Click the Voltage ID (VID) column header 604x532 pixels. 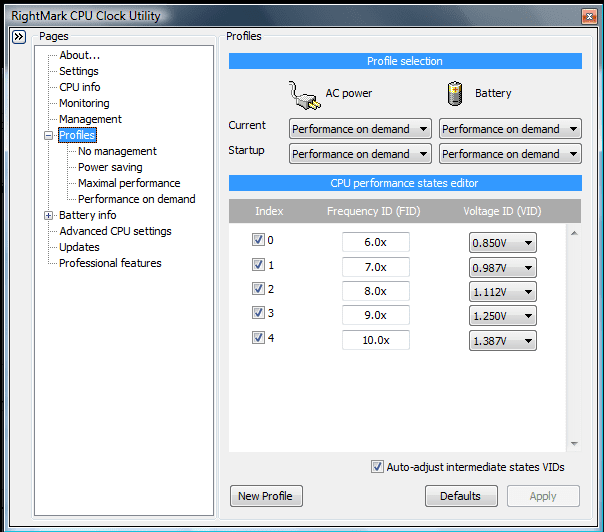tap(502, 211)
